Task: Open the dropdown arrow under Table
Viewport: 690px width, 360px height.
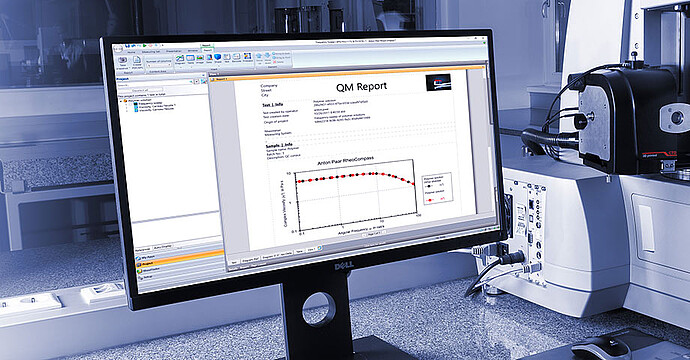Action: [191, 67]
